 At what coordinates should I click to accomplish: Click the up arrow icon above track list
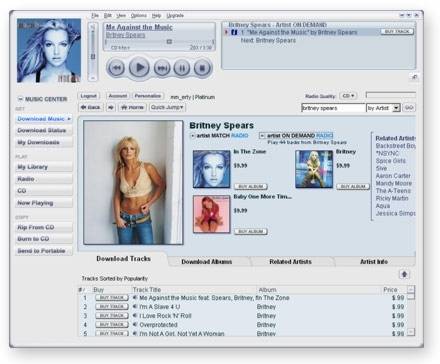tap(404, 274)
